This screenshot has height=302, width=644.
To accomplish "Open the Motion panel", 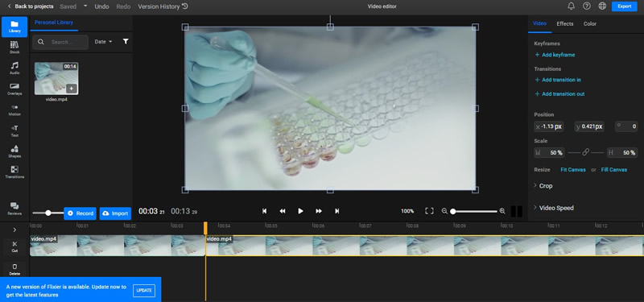I will coord(14,110).
